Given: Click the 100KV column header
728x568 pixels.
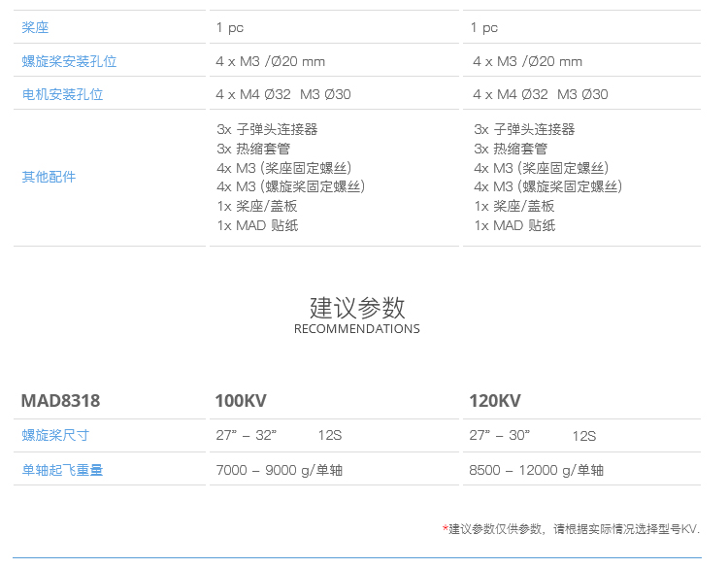Looking at the screenshot, I should [241, 401].
